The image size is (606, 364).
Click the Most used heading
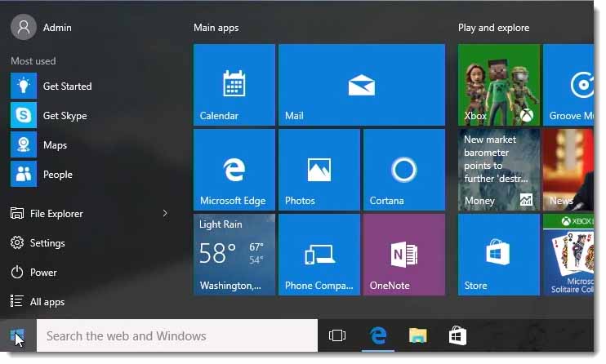(33, 61)
